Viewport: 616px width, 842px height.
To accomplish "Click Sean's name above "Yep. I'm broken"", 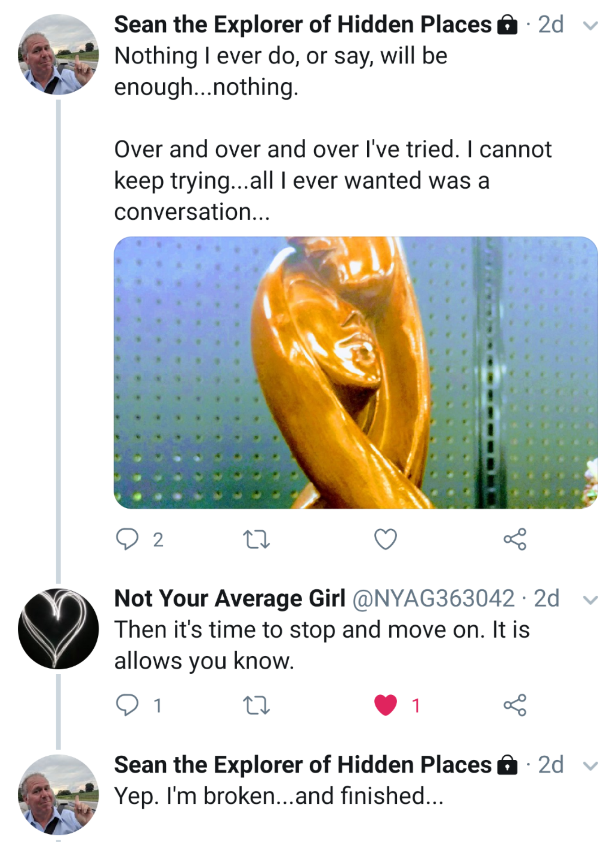I will click(x=303, y=765).
